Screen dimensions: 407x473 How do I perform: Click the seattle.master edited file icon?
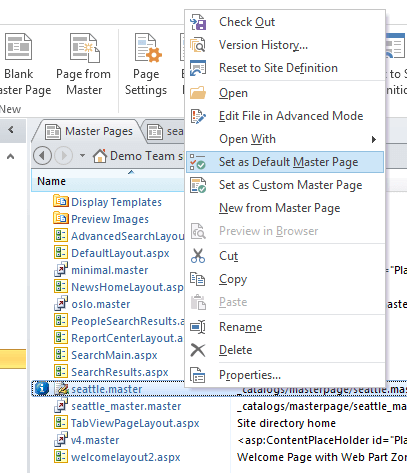61,389
